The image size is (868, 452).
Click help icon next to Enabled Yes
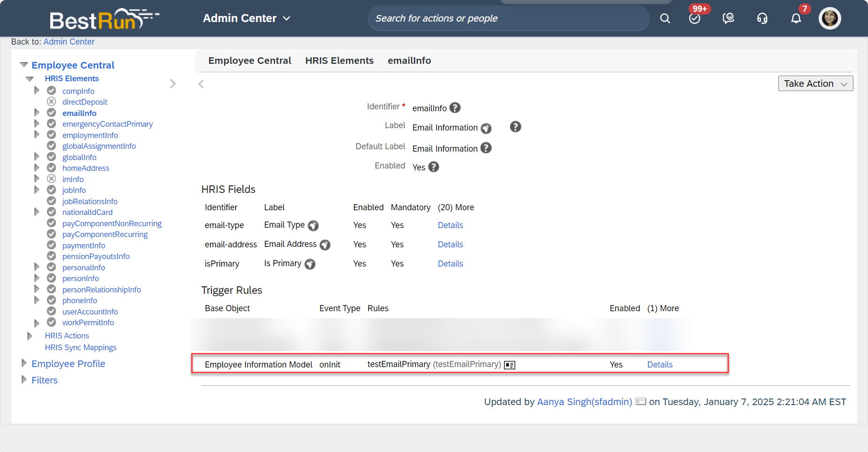pyautogui.click(x=434, y=167)
